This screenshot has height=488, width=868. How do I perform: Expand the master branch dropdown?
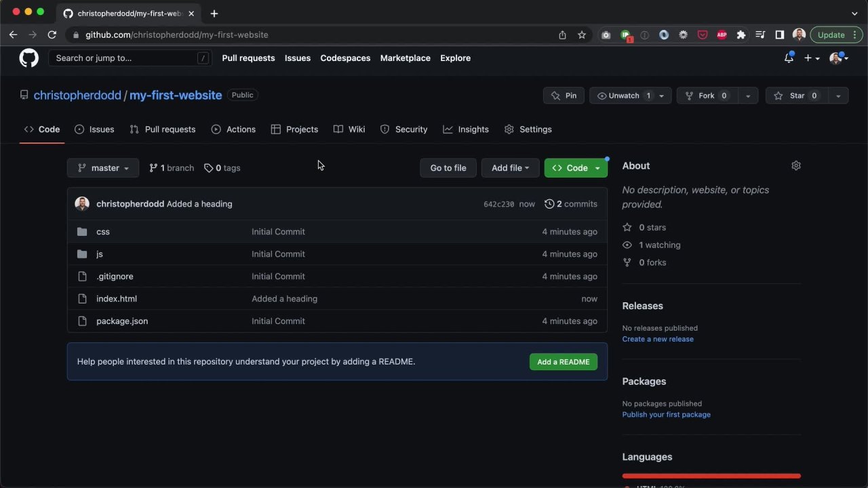pyautogui.click(x=103, y=168)
